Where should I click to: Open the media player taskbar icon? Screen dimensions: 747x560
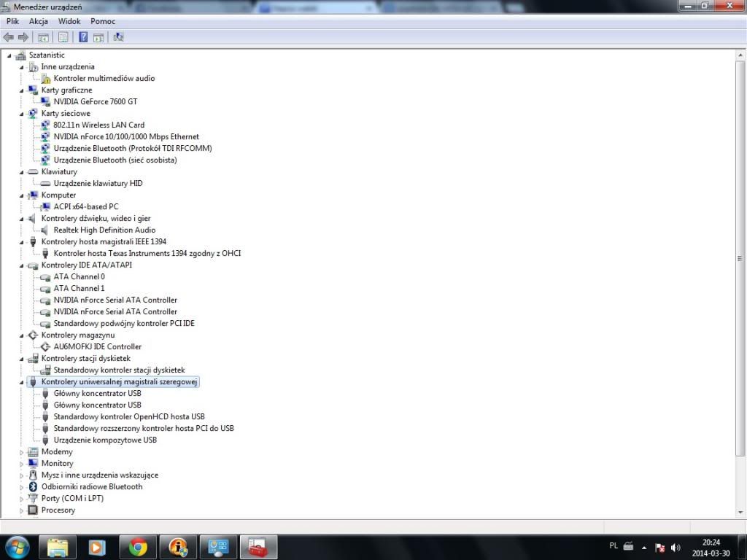(97, 547)
